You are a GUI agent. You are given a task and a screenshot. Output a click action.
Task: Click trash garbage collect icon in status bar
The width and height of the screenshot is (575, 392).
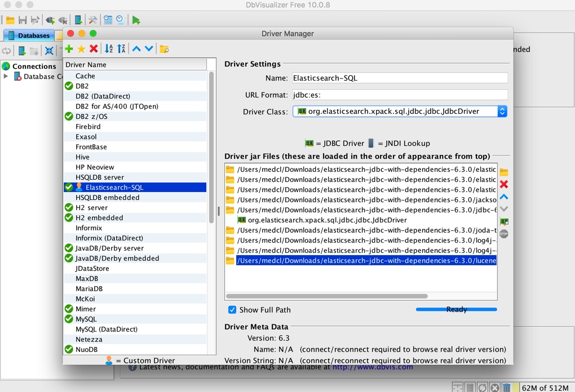(x=506, y=387)
